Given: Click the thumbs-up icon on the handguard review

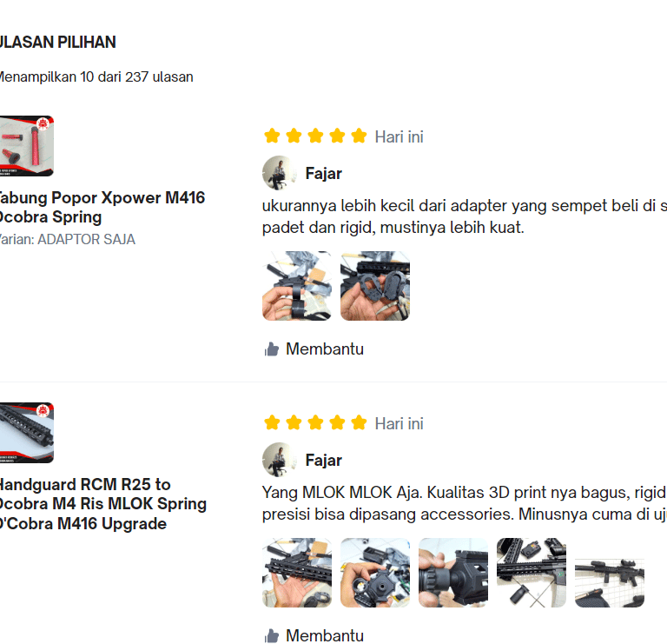Looking at the screenshot, I should [271, 636].
